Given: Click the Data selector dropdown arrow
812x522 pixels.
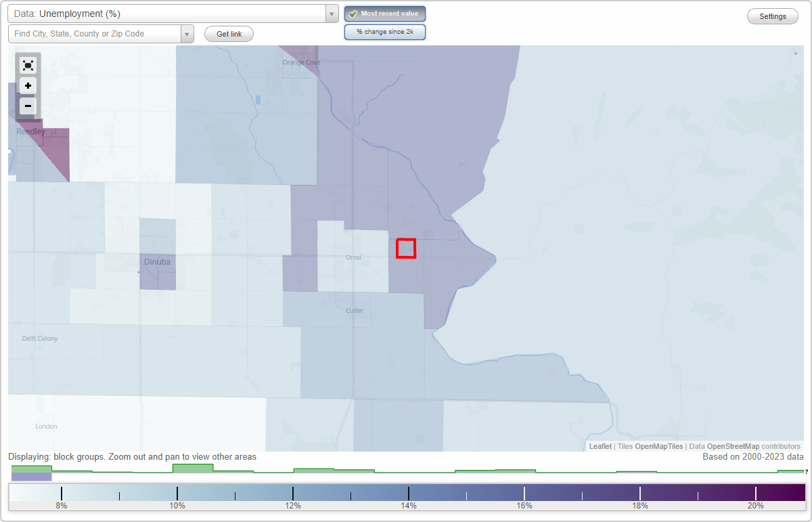Looking at the screenshot, I should pyautogui.click(x=331, y=14).
